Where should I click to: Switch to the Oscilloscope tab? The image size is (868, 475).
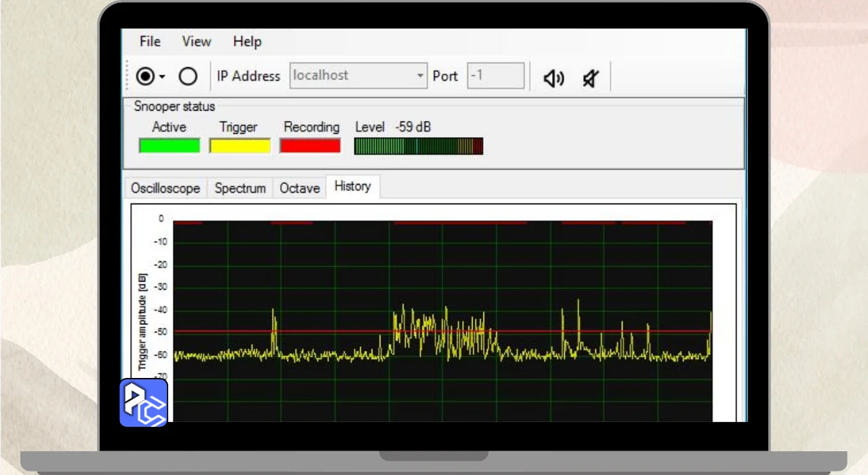(x=165, y=188)
